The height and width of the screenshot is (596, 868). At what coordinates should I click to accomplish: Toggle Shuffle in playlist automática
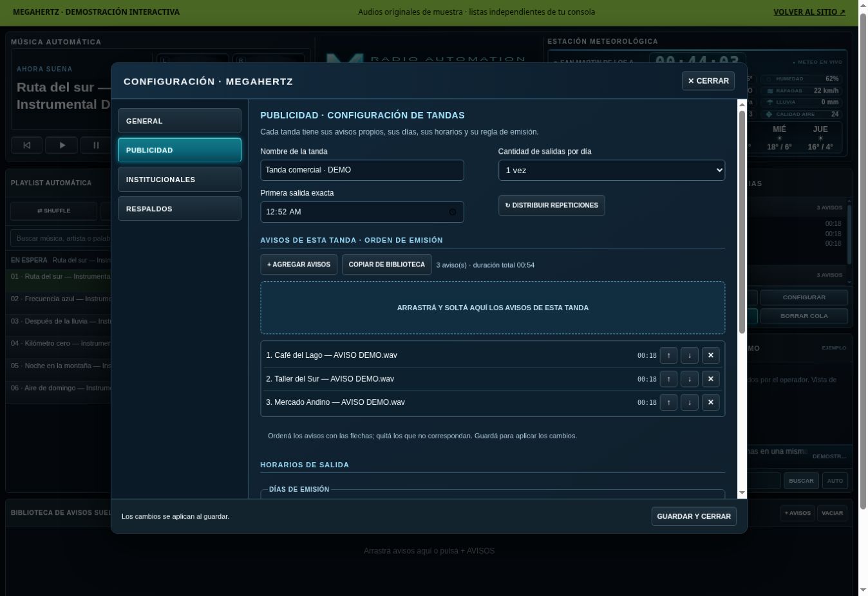click(x=54, y=210)
